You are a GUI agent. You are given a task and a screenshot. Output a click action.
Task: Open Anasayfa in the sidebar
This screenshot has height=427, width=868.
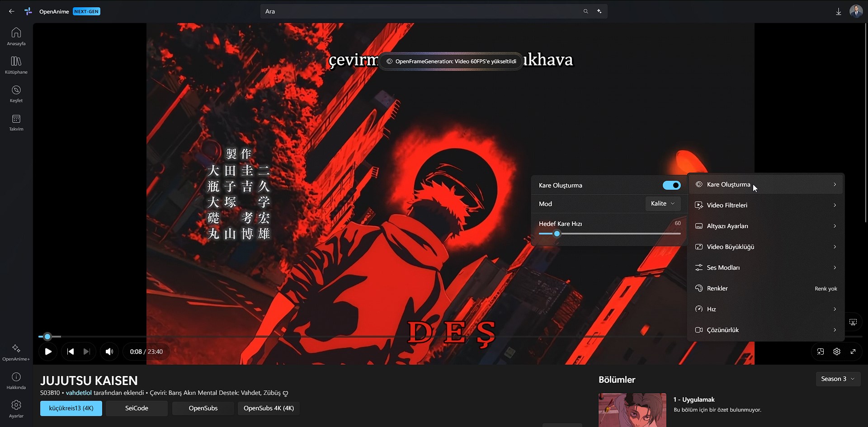16,37
